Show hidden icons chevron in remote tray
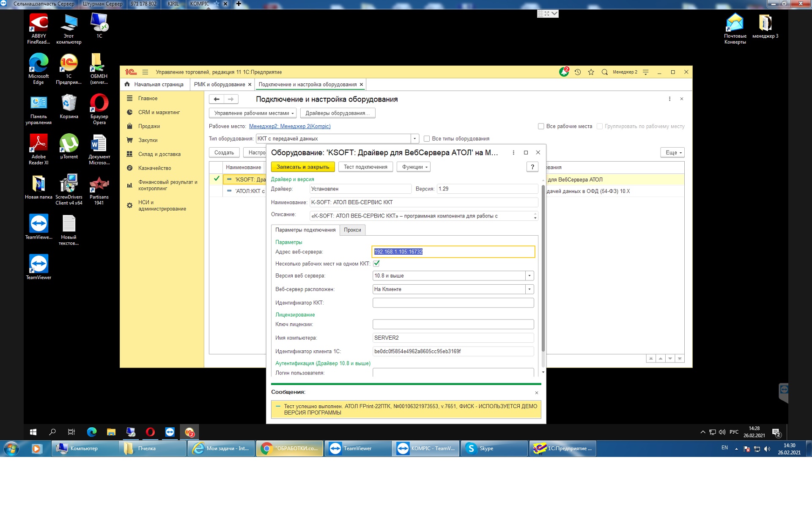This screenshot has width=812, height=528. click(702, 432)
